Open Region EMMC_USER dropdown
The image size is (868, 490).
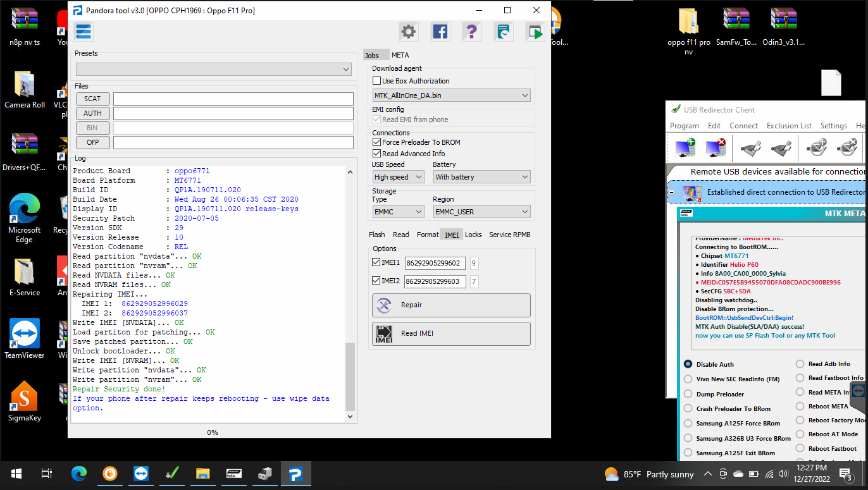(482, 212)
